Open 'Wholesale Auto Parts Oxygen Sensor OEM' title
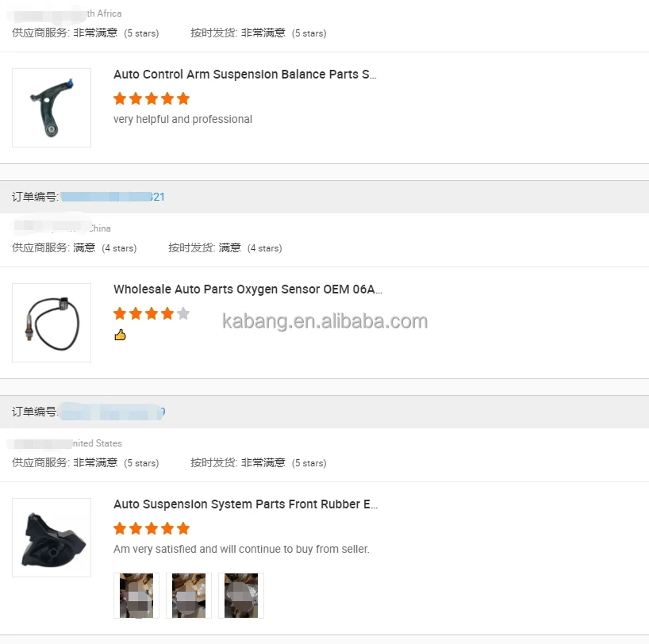Image resolution: width=649 pixels, height=644 pixels. [x=248, y=289]
